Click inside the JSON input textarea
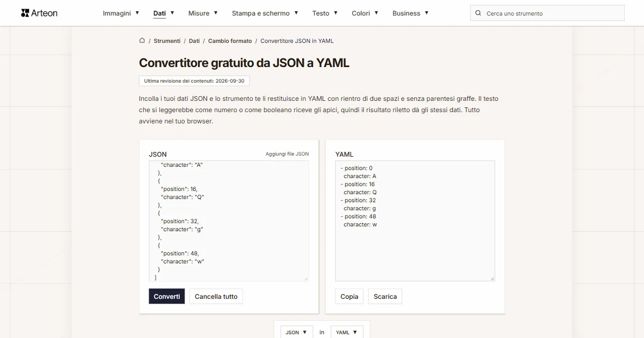This screenshot has height=338, width=644. (x=229, y=221)
